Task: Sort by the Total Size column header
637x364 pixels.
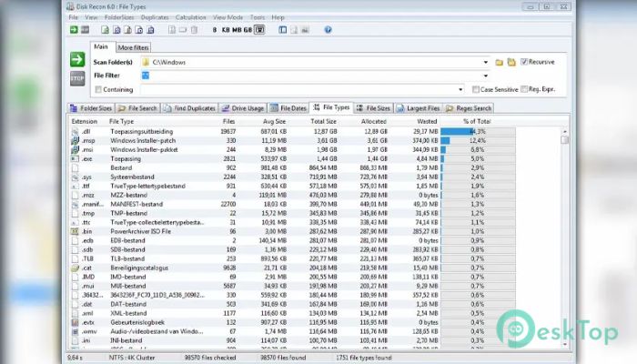Action: pos(323,121)
